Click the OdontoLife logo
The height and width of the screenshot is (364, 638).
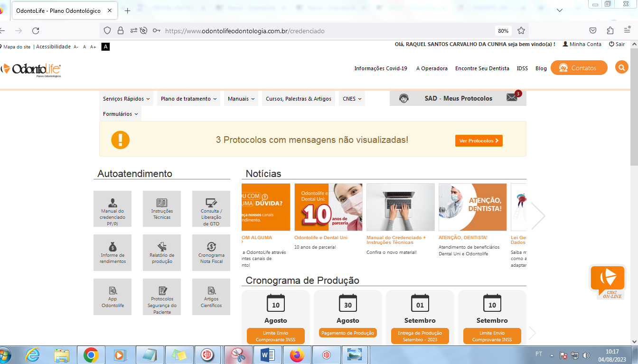click(x=31, y=70)
